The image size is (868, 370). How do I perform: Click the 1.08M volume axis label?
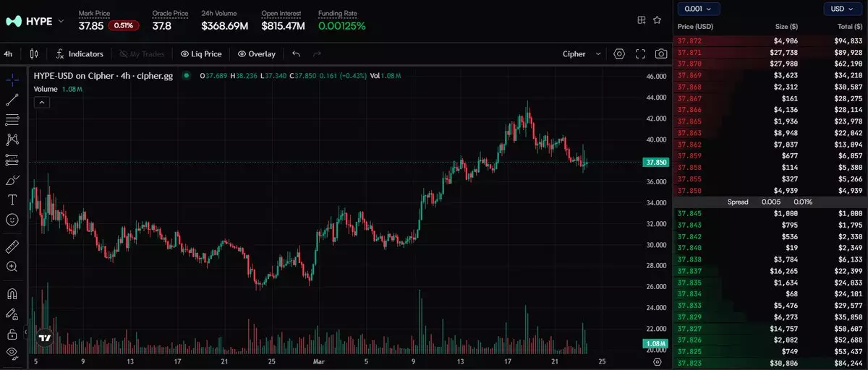tap(655, 344)
